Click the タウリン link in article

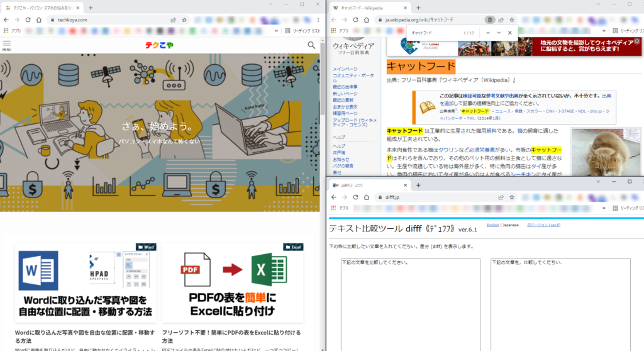tap(448, 150)
